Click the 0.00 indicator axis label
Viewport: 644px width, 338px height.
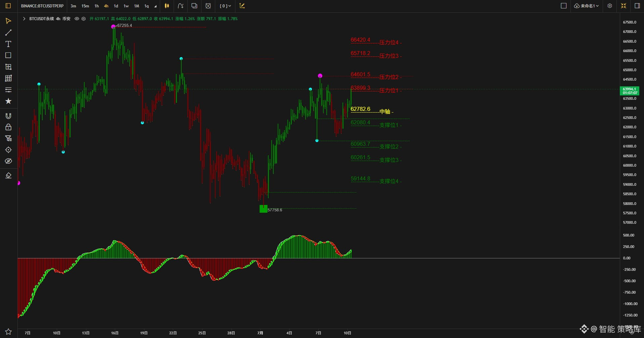pyautogui.click(x=627, y=258)
